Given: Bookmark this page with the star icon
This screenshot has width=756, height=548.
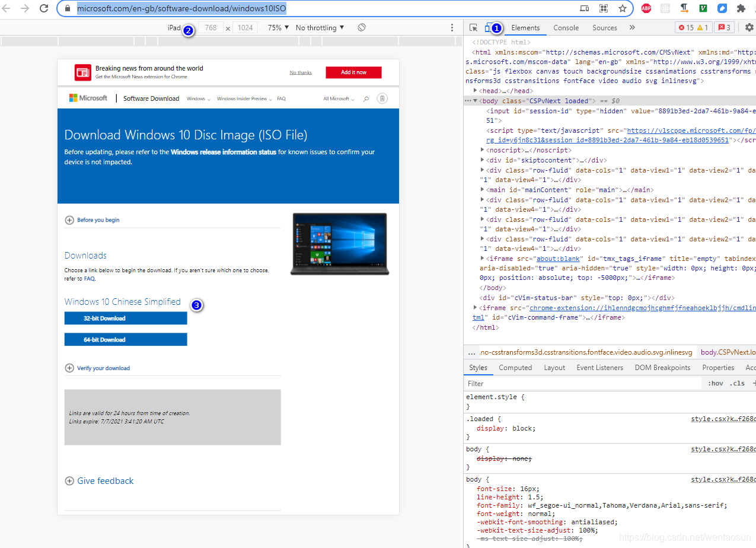Looking at the screenshot, I should (x=623, y=8).
